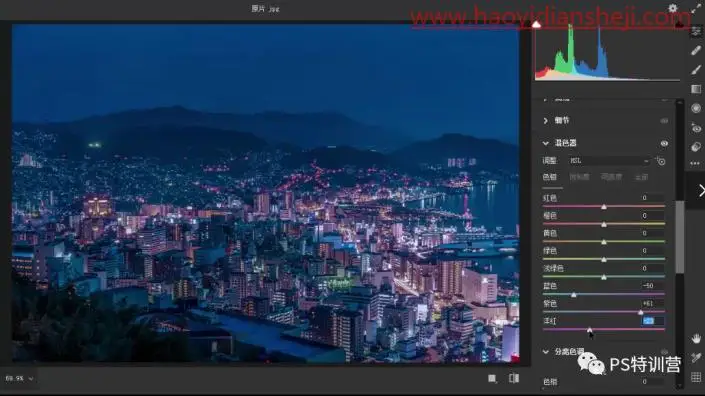Toggle visibility eye of 细节 panel
The image size is (705, 396).
point(664,120)
